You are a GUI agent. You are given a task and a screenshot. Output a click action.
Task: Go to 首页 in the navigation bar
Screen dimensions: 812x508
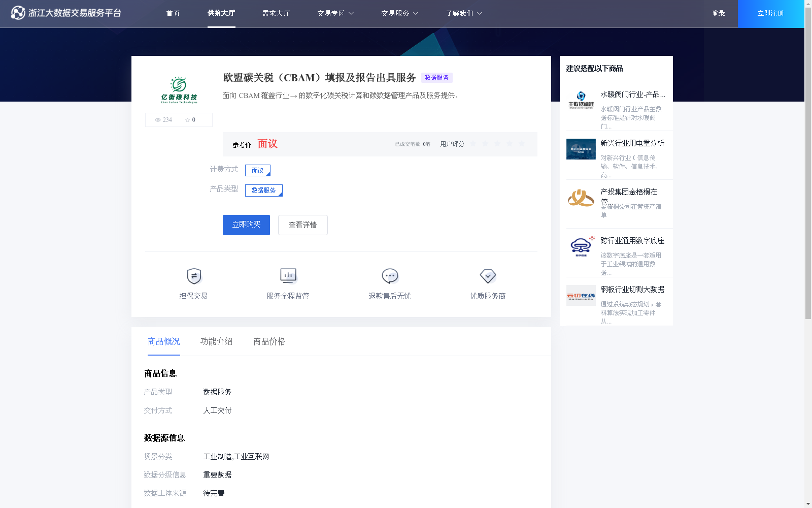tap(173, 13)
